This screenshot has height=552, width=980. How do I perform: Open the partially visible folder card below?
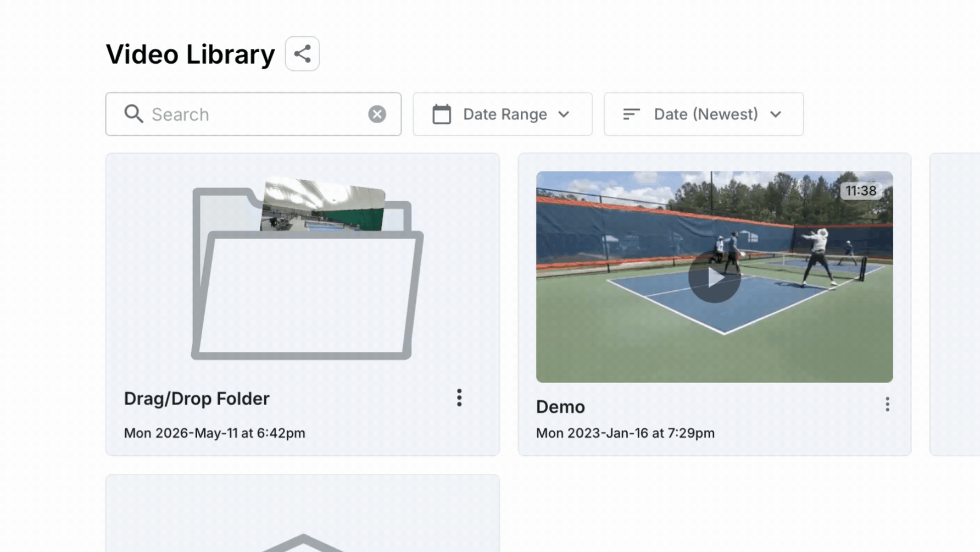click(303, 514)
